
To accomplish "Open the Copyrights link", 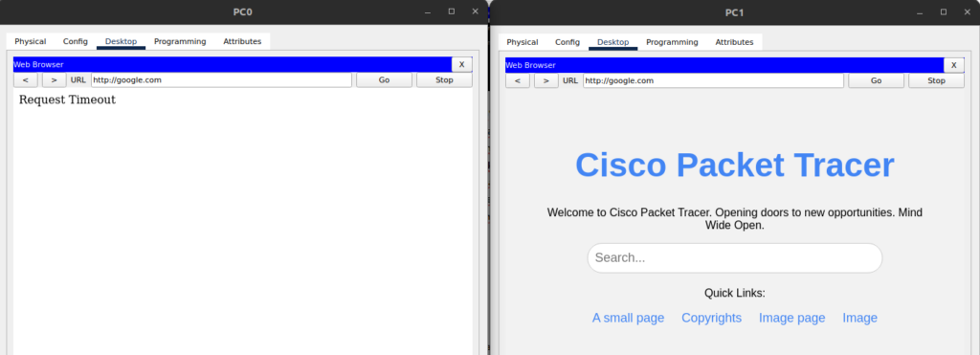I will click(711, 318).
